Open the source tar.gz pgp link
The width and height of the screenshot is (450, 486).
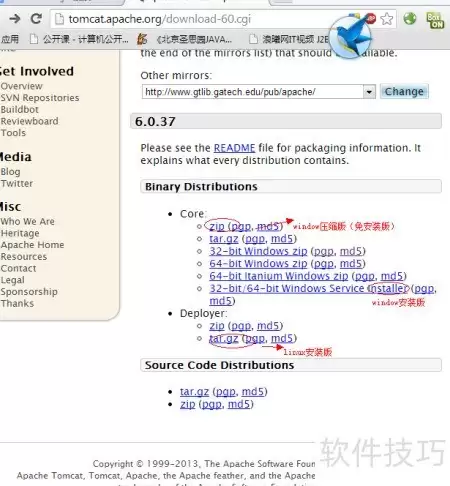tap(226, 392)
